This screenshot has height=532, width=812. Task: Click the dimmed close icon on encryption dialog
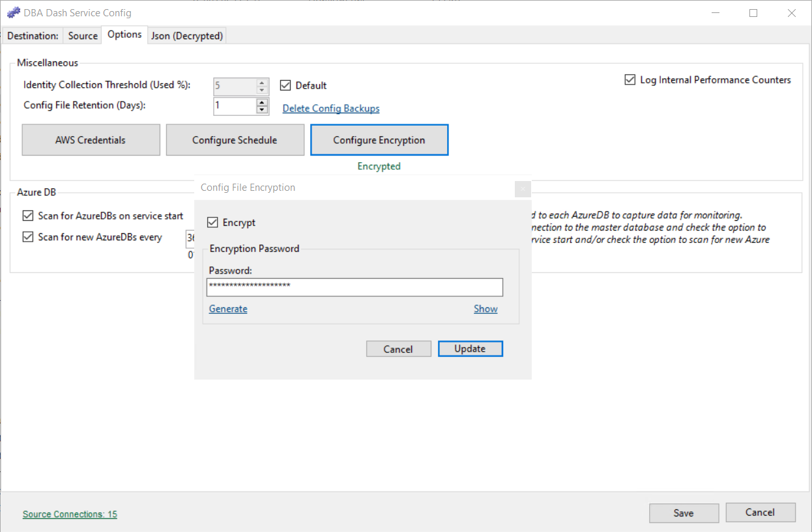(x=523, y=189)
